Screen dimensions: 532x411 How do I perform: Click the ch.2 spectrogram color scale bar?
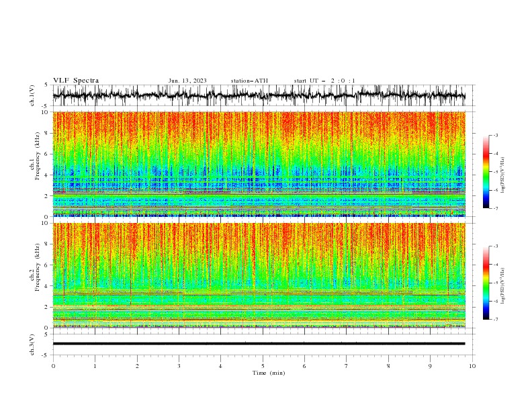[486, 283]
